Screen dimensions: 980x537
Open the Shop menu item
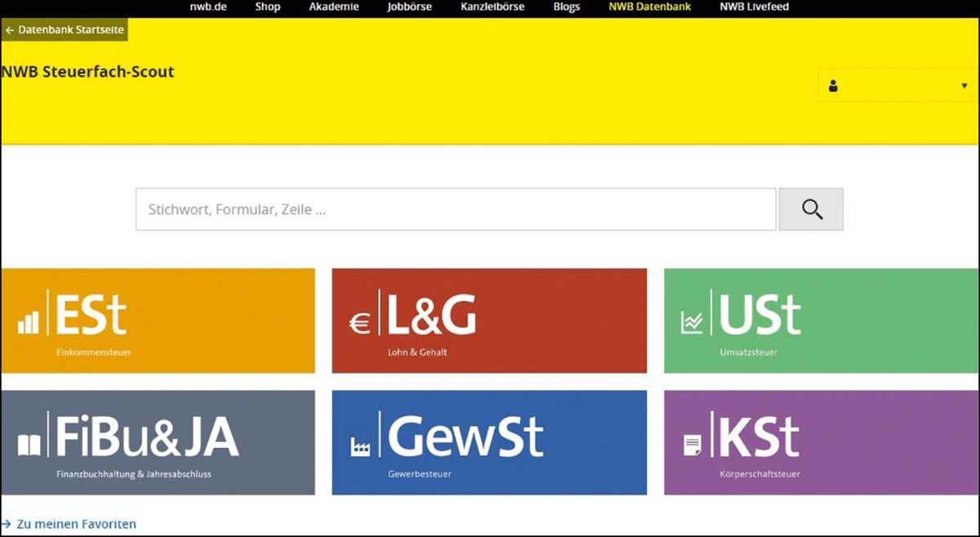click(267, 7)
